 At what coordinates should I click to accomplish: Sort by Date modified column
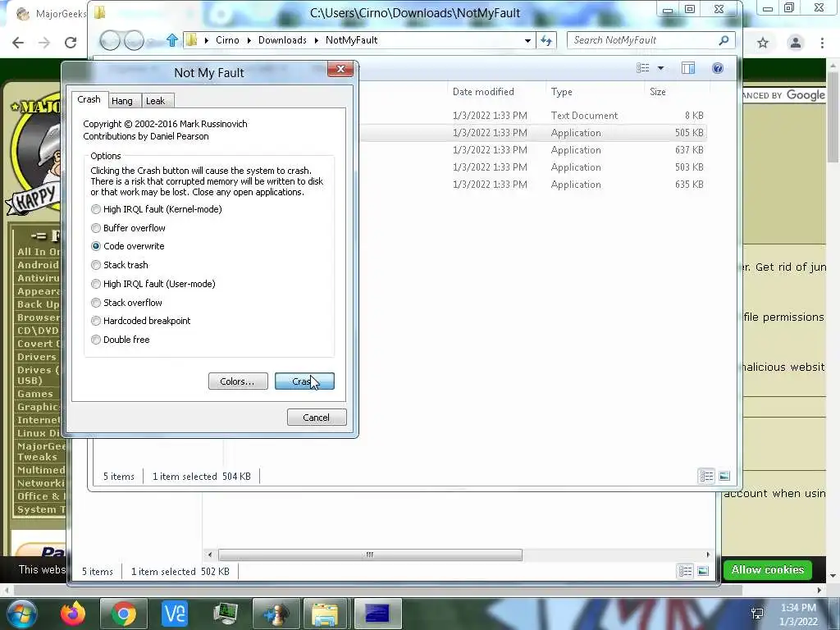(483, 92)
